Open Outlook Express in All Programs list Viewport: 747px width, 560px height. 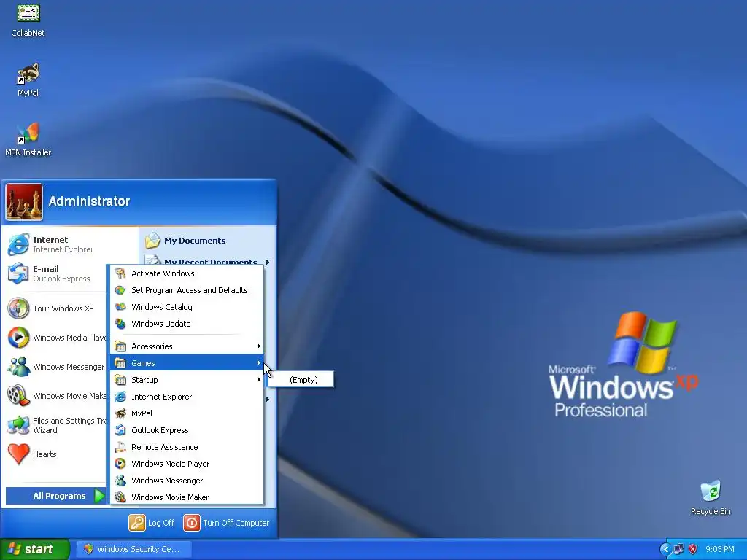[187, 430]
